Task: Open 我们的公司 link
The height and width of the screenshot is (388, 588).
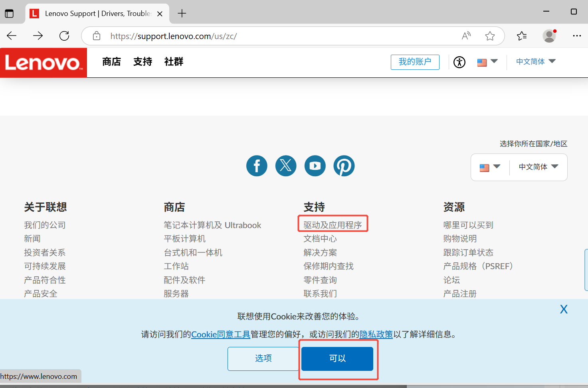Action: (x=45, y=225)
